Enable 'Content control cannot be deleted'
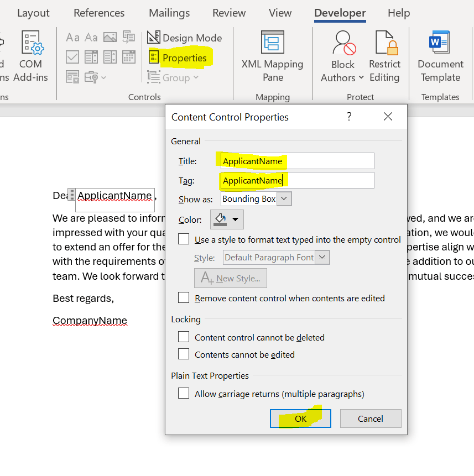 click(x=184, y=337)
